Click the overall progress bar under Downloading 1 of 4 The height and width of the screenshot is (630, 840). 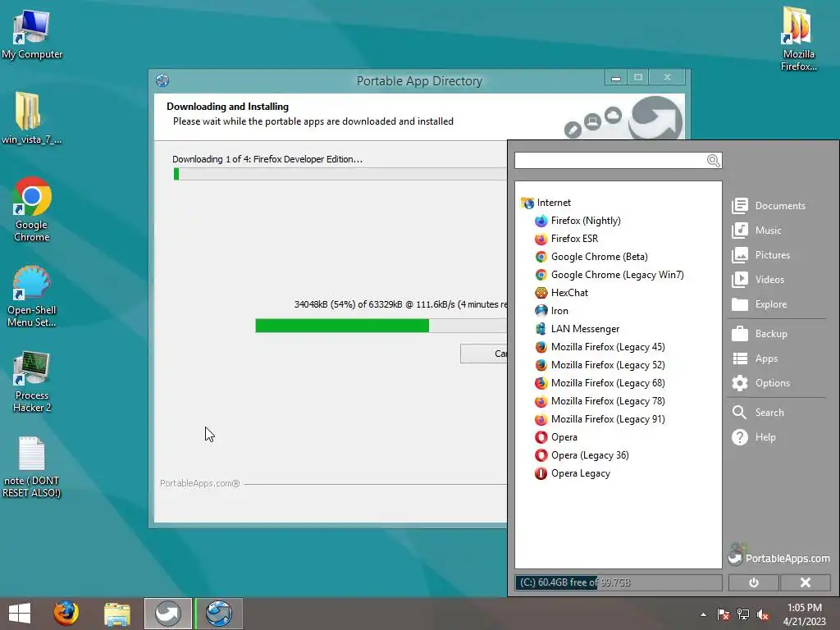click(340, 174)
